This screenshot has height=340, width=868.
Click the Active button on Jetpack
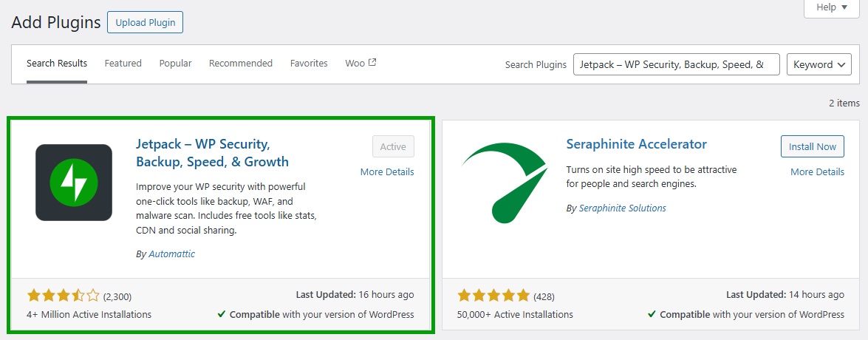pyautogui.click(x=393, y=147)
